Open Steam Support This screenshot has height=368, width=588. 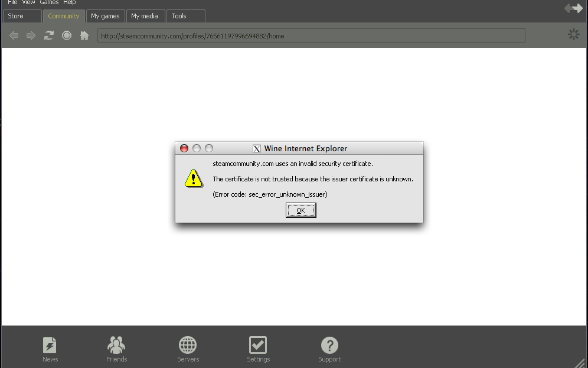point(329,350)
